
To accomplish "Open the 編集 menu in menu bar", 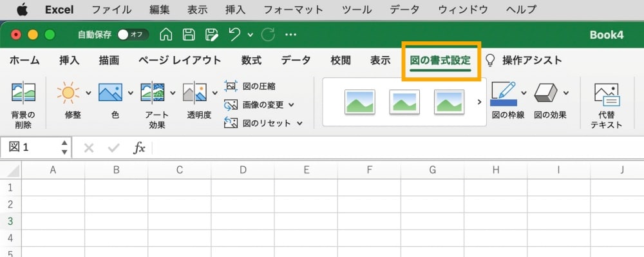I will [159, 10].
